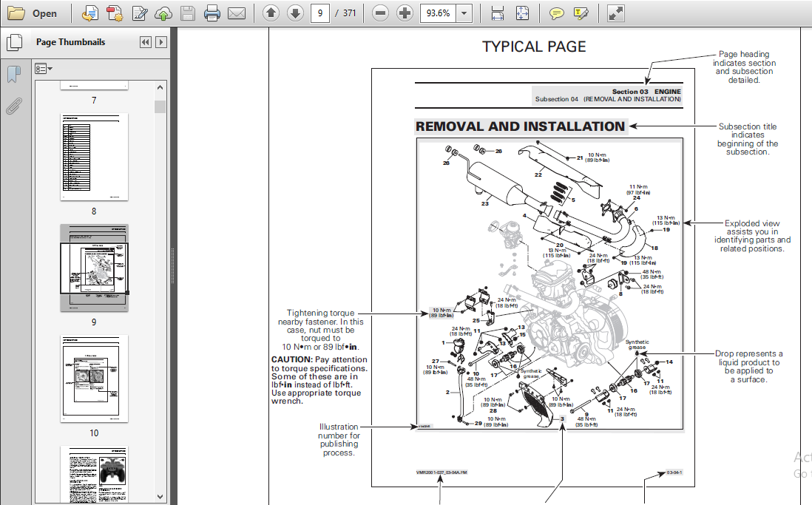Click the Export PDF icon with gear
The height and width of the screenshot is (505, 812).
click(x=115, y=13)
